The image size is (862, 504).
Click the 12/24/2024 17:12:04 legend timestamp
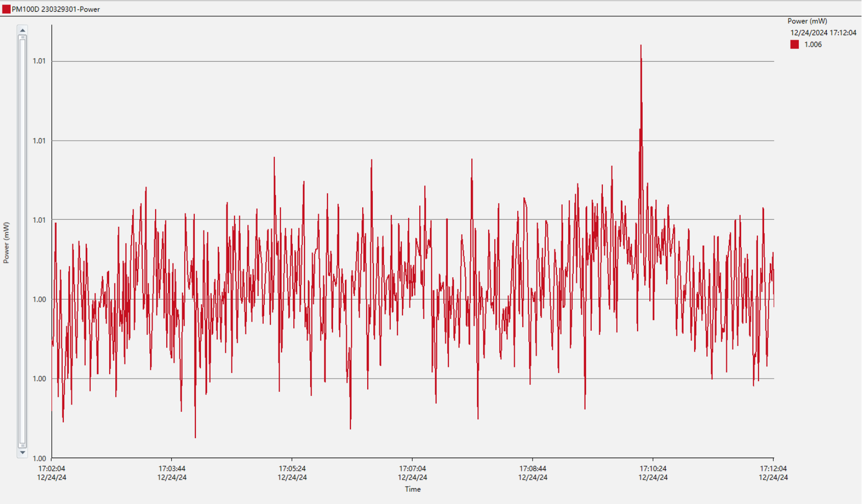pyautogui.click(x=823, y=33)
